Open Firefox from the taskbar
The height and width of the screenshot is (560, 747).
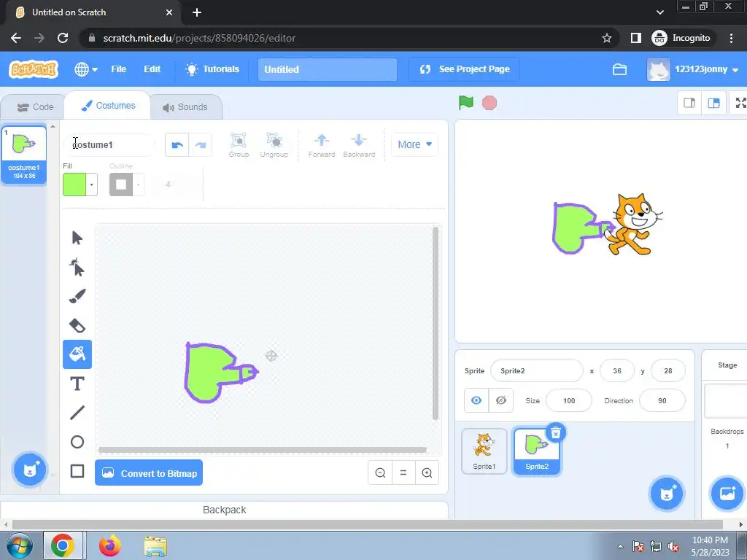[110, 545]
